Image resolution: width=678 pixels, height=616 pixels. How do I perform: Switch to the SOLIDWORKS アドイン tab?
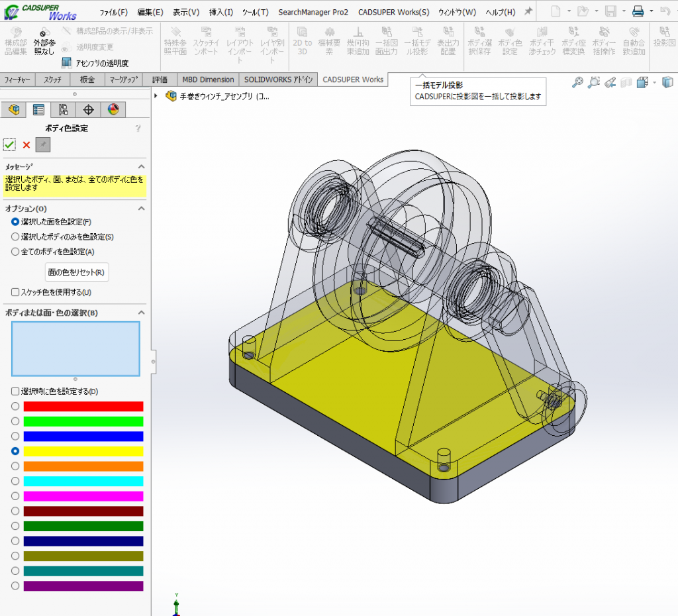click(278, 79)
